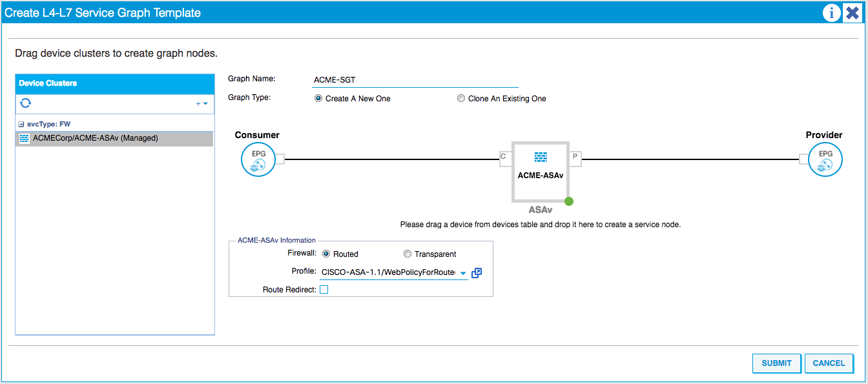
Task: Click the Provider EPG side connector box
Action: coord(804,159)
